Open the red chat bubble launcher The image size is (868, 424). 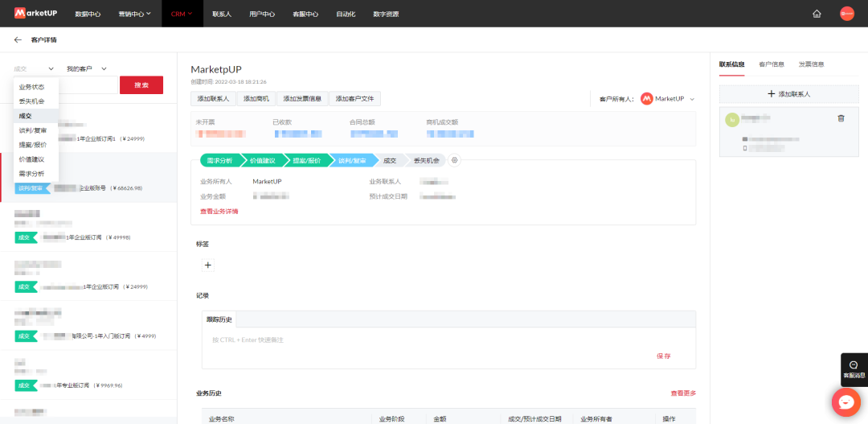pos(845,401)
